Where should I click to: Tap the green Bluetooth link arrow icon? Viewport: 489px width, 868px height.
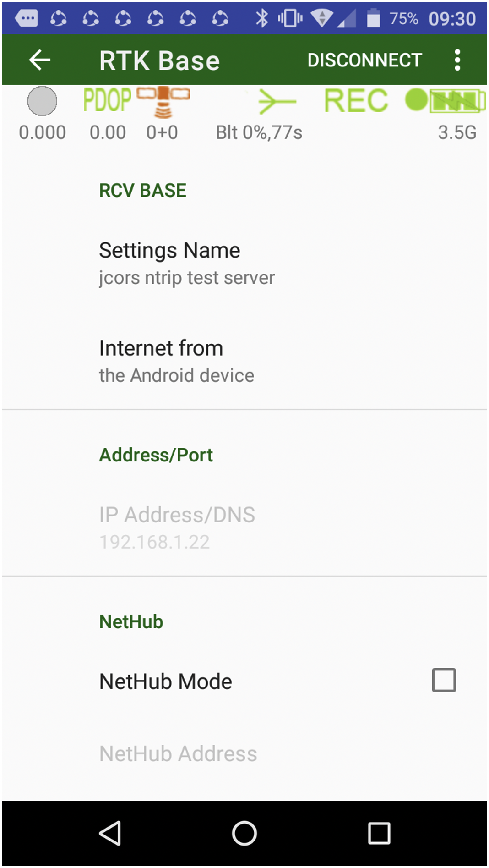tap(277, 101)
